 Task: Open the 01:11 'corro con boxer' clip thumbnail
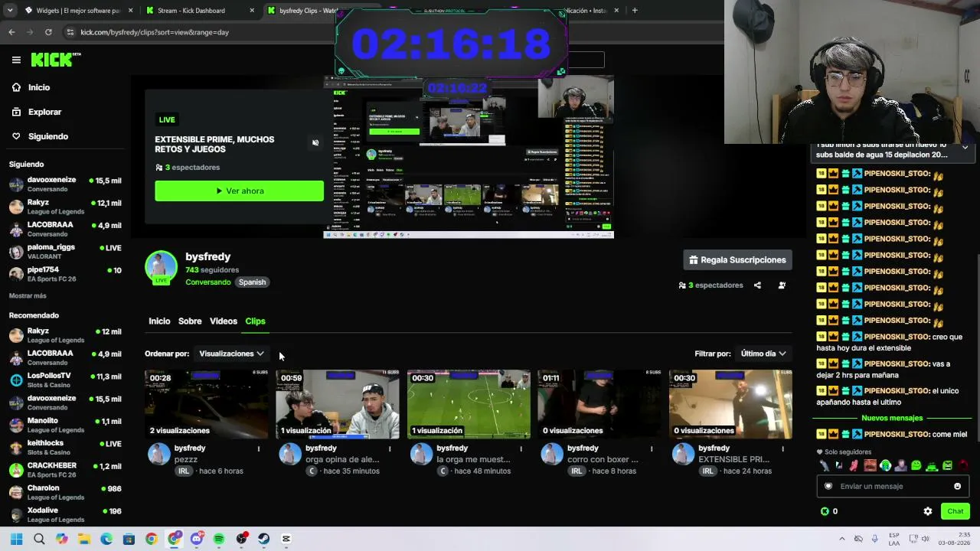(x=599, y=404)
